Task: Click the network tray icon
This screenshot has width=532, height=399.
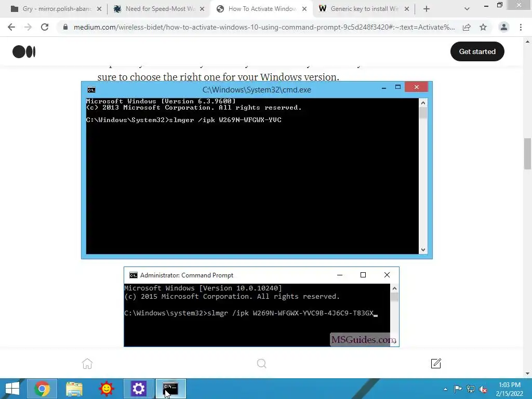Action: (470, 389)
